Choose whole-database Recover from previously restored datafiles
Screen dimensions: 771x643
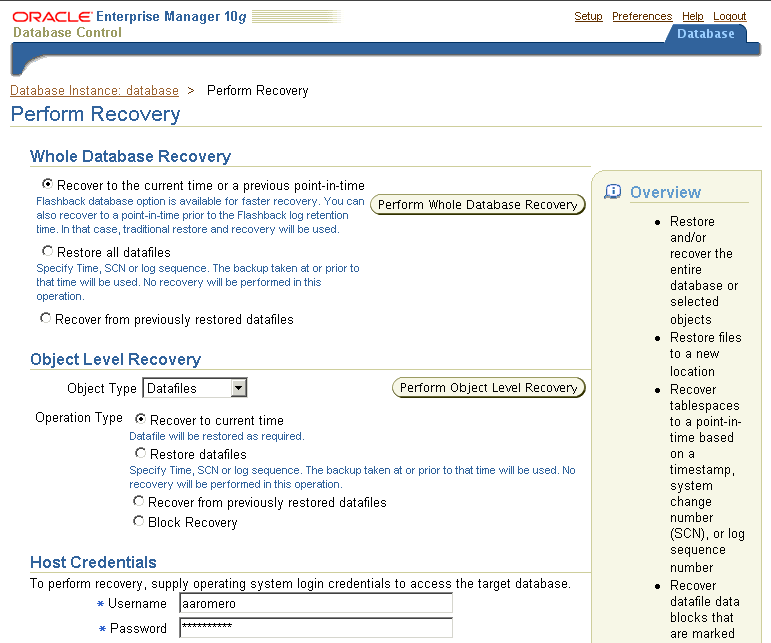(45, 319)
